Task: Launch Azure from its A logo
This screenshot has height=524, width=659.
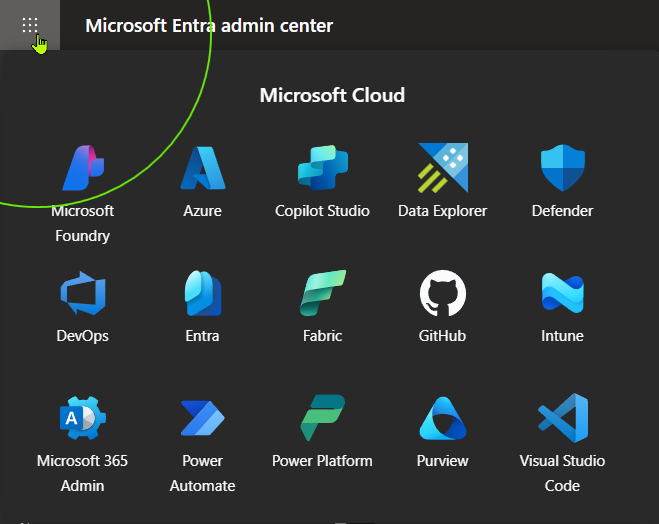Action: [x=203, y=168]
